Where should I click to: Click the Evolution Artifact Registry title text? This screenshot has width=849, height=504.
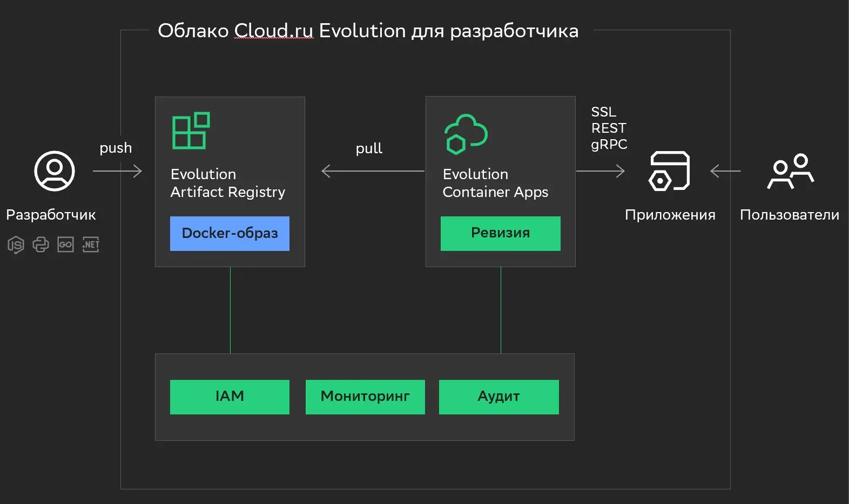(228, 183)
